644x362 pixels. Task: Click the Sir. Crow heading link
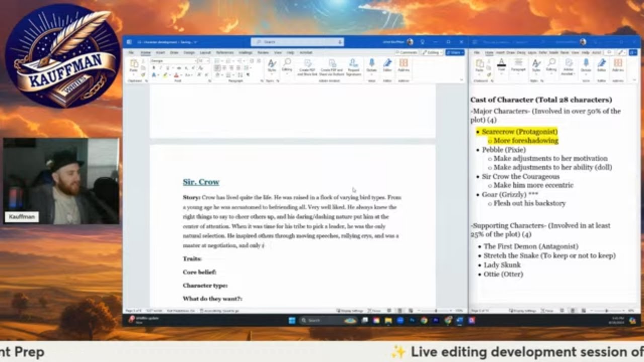201,182
